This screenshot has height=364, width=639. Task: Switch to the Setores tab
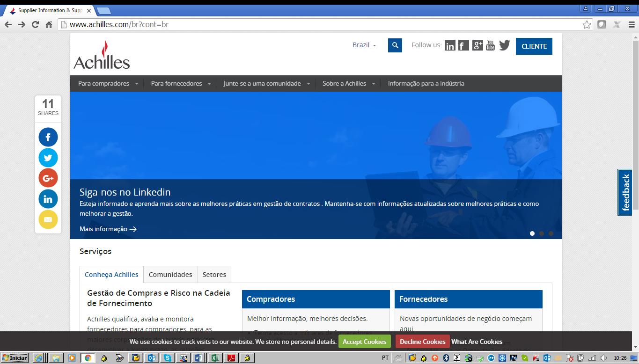(214, 275)
